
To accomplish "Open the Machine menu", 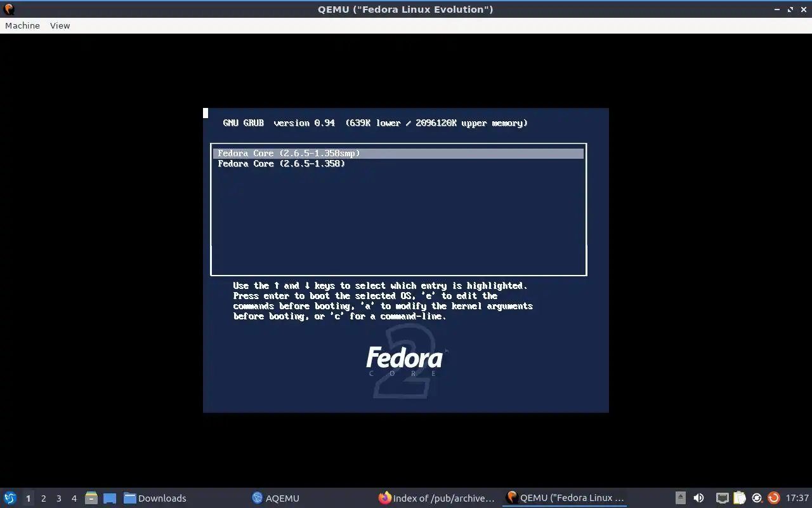I will [22, 25].
